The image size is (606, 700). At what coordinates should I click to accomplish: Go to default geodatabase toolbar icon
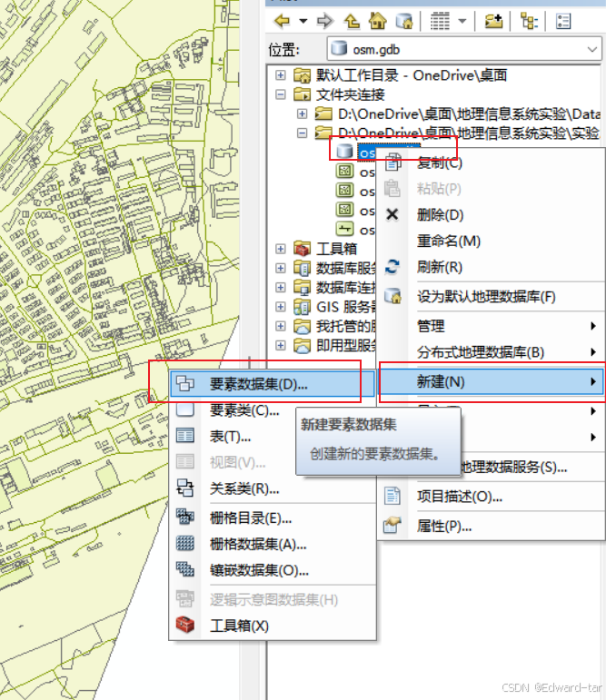pyautogui.click(x=404, y=21)
